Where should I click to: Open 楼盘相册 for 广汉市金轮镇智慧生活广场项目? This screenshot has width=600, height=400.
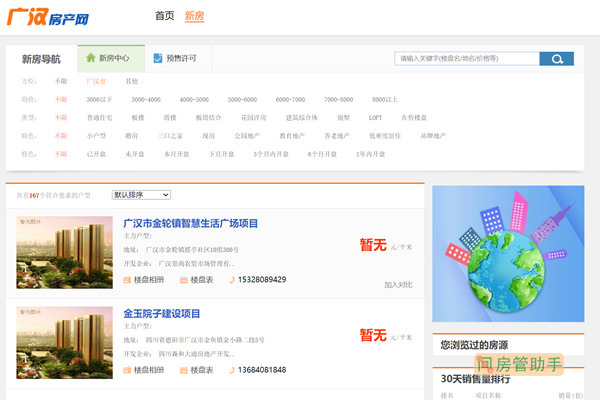click(x=144, y=280)
